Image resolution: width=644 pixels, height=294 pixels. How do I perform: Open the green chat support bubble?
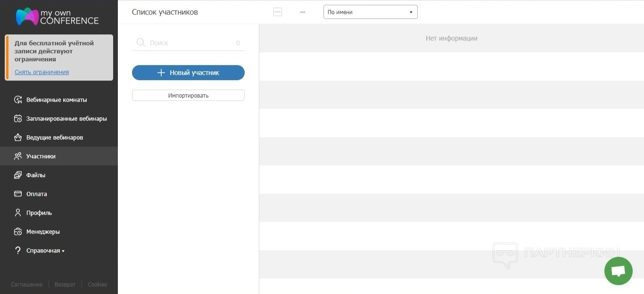[618, 271]
